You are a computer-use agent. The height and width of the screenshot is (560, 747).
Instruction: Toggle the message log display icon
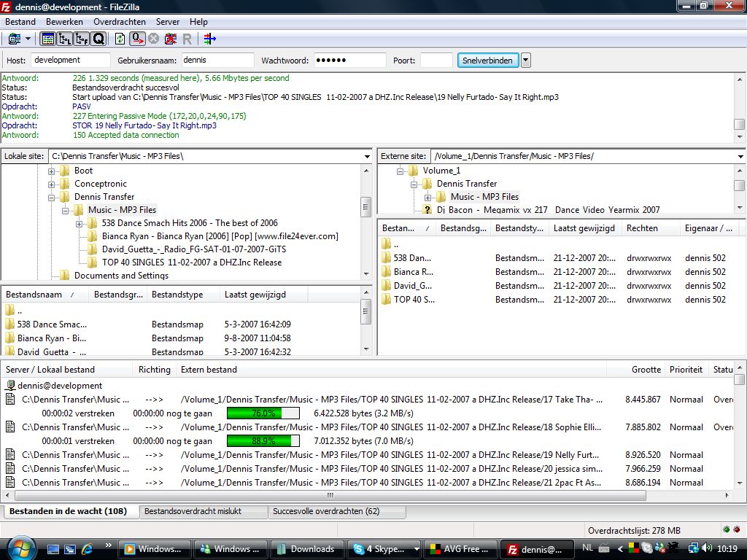[48, 39]
